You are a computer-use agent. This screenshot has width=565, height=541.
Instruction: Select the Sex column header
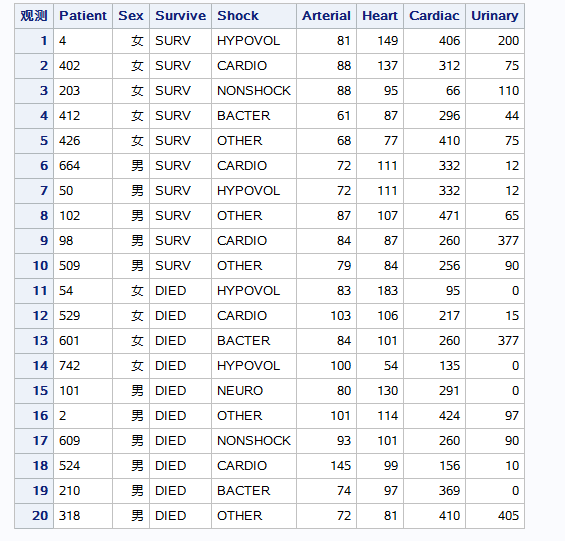[x=131, y=16]
